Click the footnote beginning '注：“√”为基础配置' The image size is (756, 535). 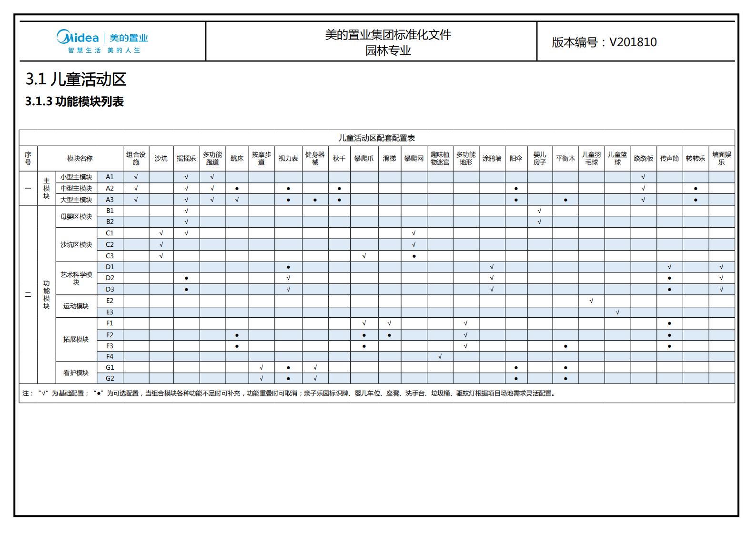(289, 394)
